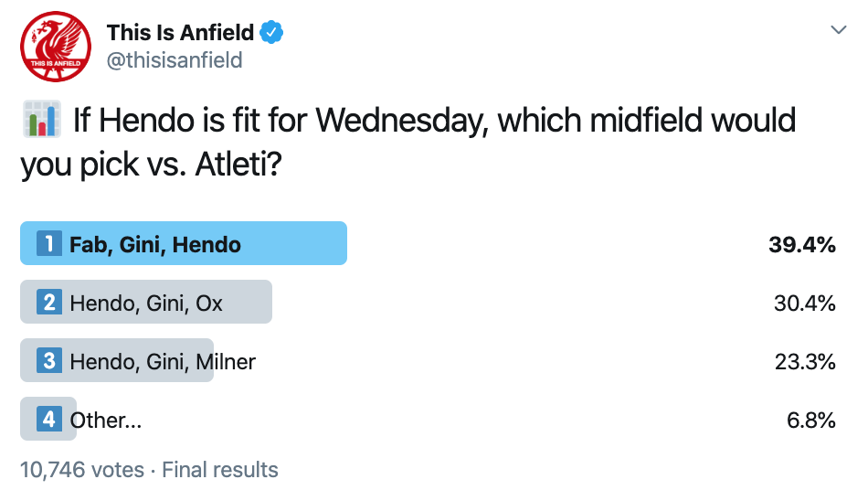This screenshot has height=490, width=868.
Task: Click the 39.4% result value
Action: 802,245
